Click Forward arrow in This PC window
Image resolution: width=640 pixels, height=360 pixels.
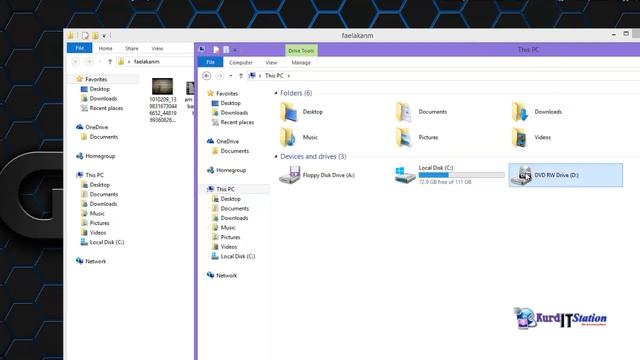pos(220,76)
